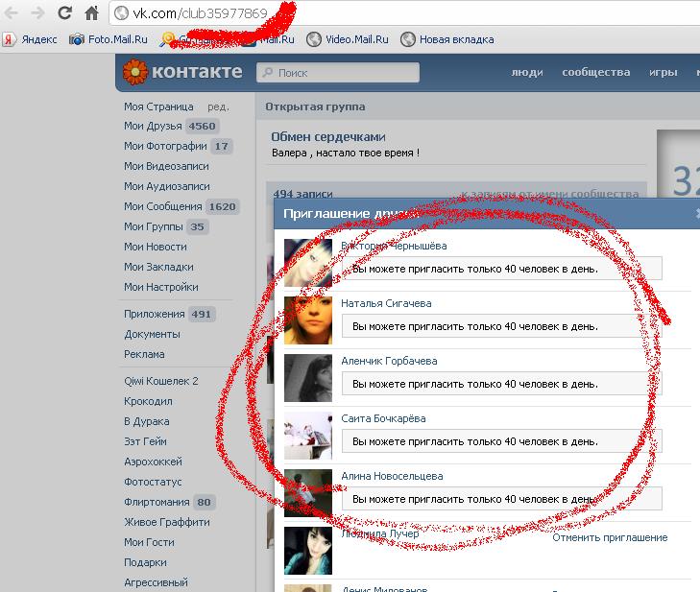Image resolution: width=700 pixels, height=592 pixels.
Task: Open the Крокодил app link
Action: [x=148, y=401]
